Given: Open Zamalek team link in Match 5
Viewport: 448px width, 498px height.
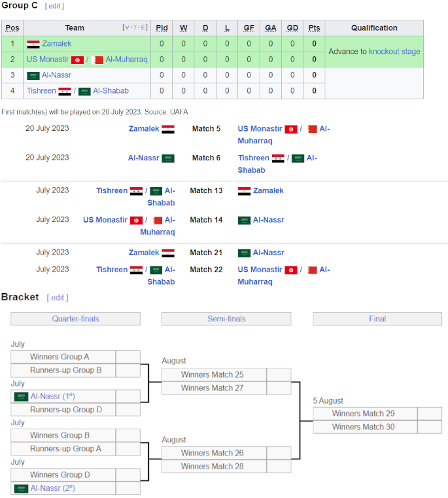Looking at the screenshot, I should [x=144, y=129].
